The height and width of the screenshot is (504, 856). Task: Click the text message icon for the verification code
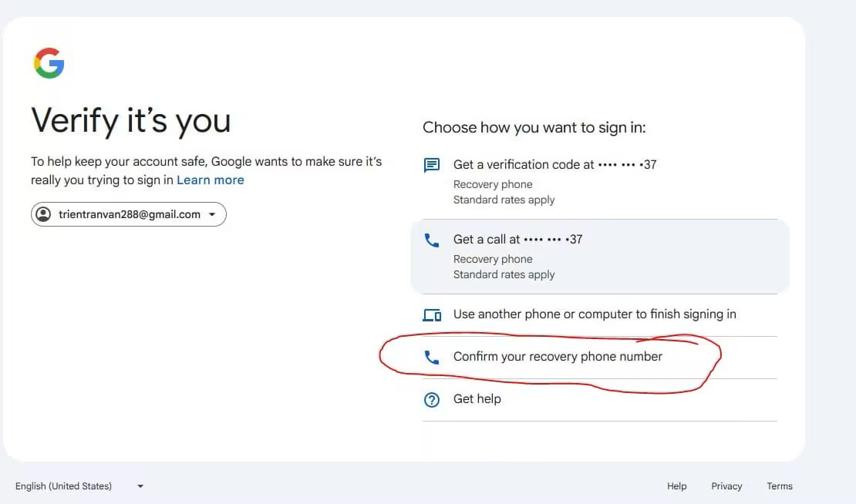point(431,165)
